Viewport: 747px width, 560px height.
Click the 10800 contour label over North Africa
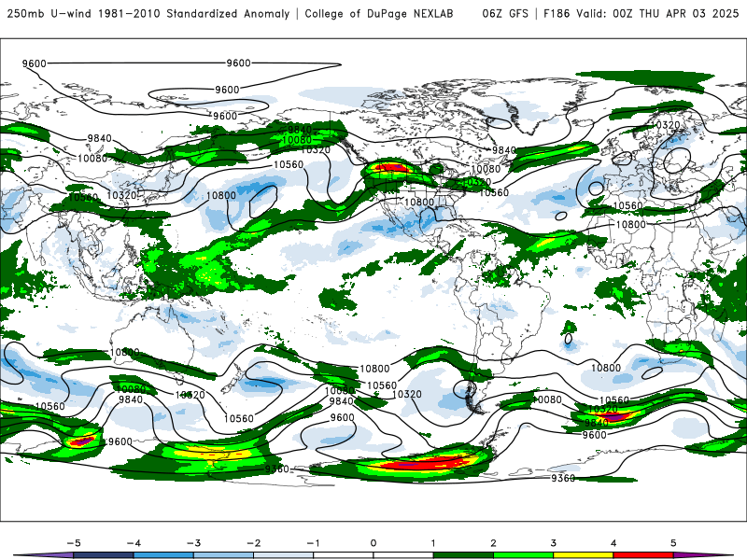pos(631,224)
